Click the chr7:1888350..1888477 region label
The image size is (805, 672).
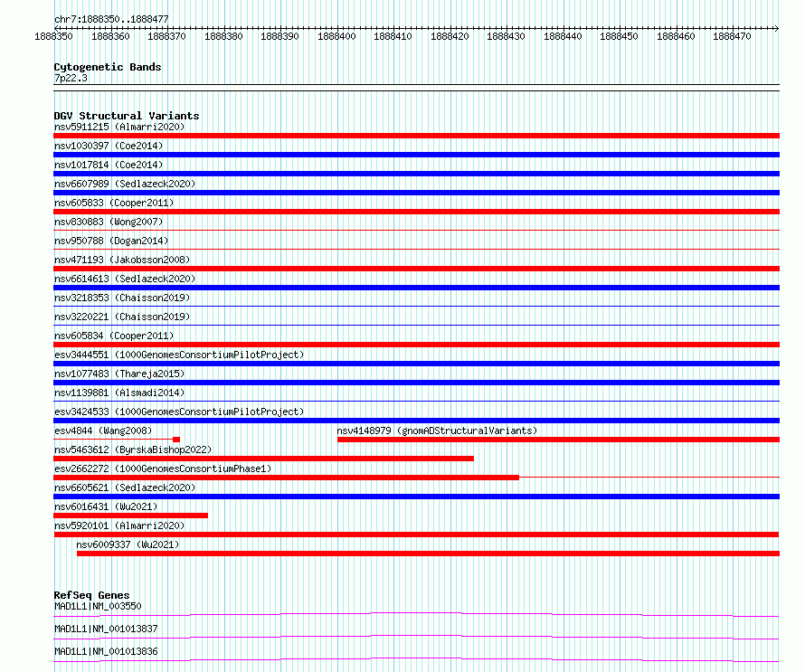coord(111,19)
